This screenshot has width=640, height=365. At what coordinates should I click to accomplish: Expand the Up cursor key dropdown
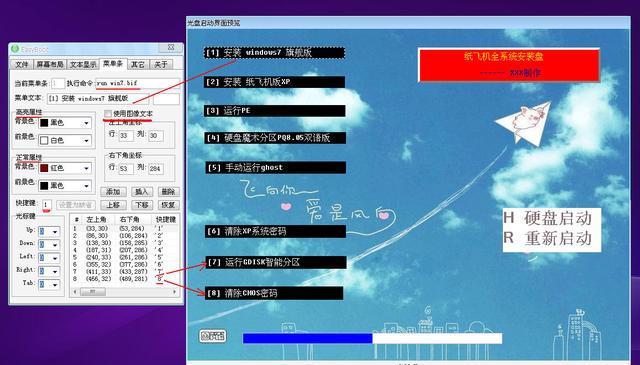49,231
